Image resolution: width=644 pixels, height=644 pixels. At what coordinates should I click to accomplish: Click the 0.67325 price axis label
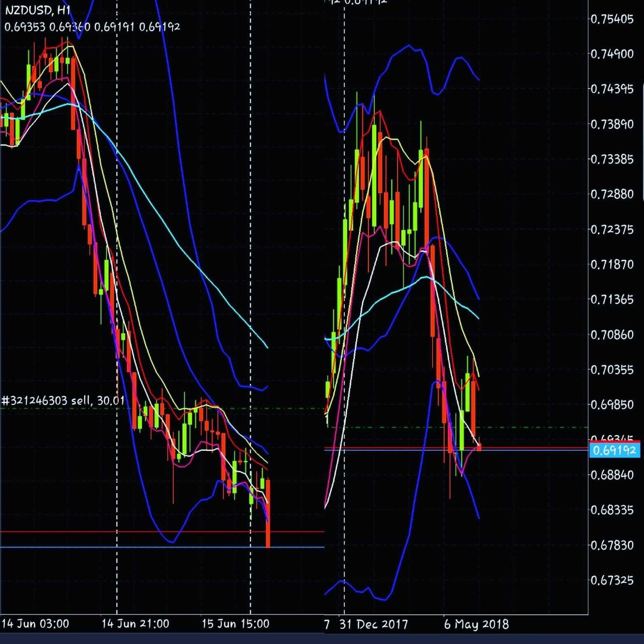[x=612, y=580]
